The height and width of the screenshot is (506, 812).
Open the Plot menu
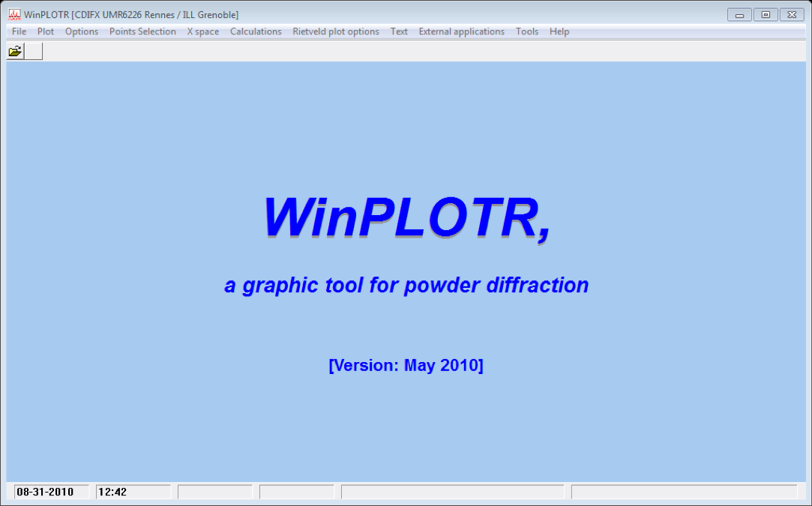click(x=46, y=31)
